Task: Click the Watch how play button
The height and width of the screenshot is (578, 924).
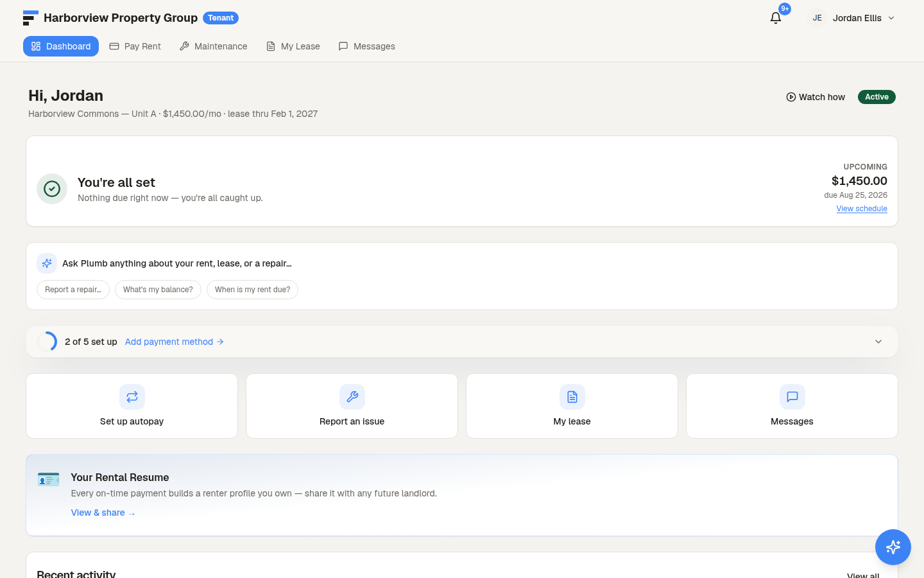Action: pos(816,97)
